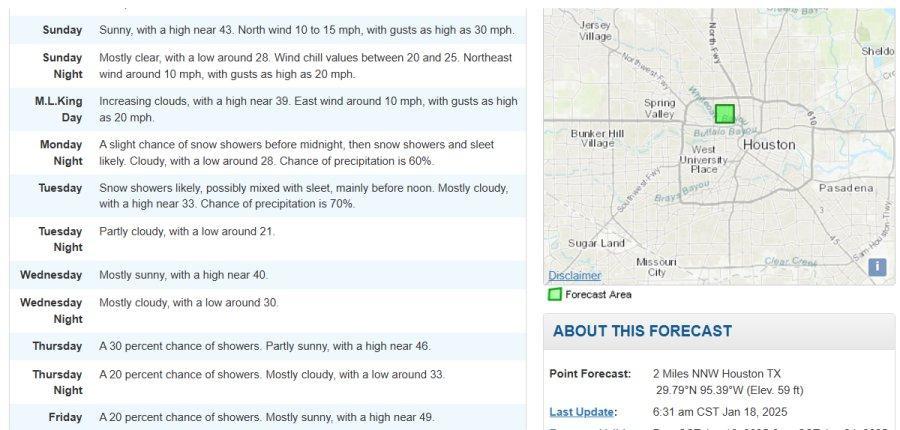
Task: Open the map Disclaimer link
Action: point(575,276)
